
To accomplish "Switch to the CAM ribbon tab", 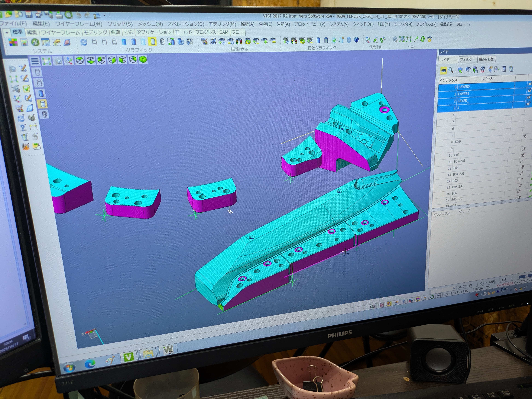I will click(224, 32).
